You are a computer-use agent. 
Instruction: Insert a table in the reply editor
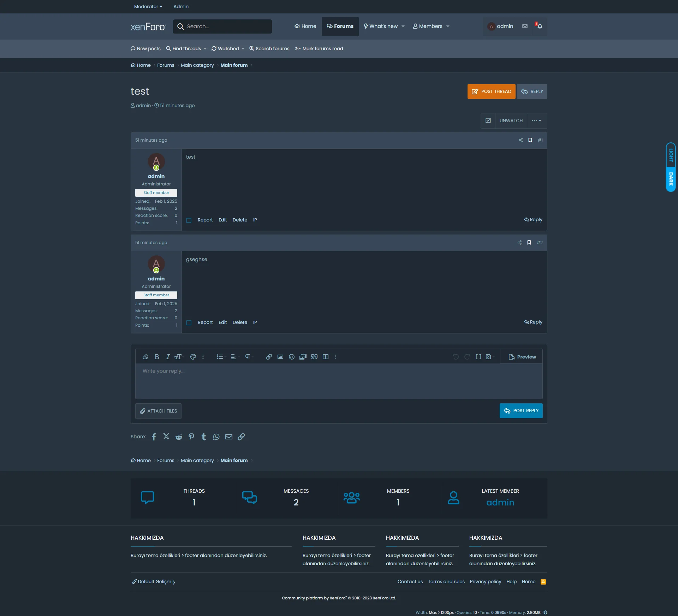(326, 357)
